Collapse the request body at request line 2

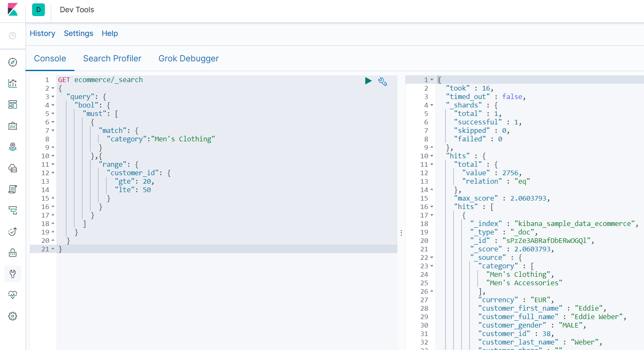coord(53,88)
